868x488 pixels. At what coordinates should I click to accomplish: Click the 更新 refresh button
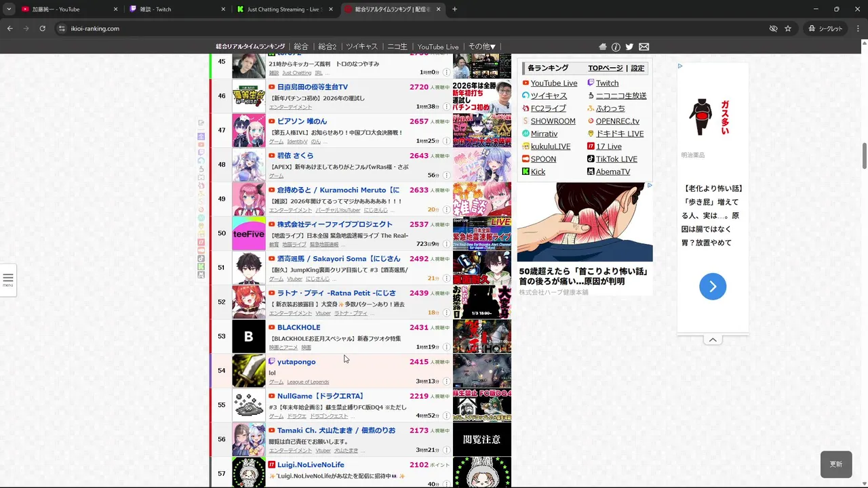[x=835, y=464]
